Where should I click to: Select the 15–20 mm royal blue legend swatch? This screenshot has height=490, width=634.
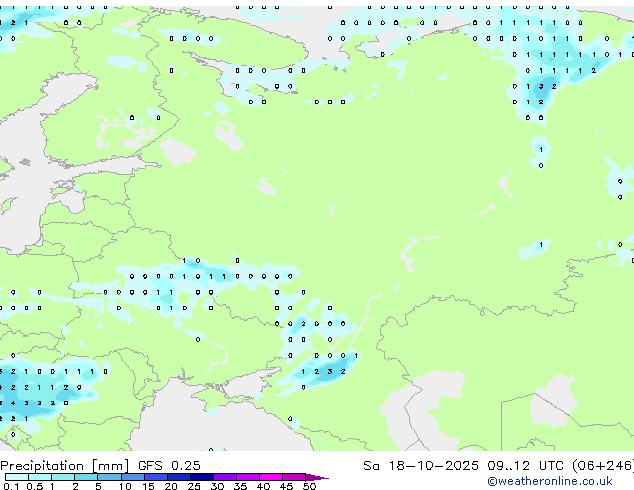155,477
